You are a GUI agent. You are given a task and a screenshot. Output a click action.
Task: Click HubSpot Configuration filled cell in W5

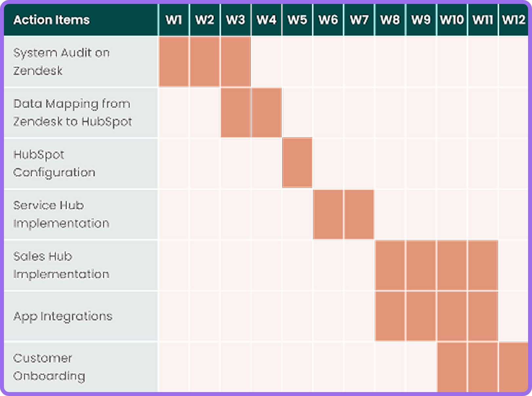pos(297,163)
